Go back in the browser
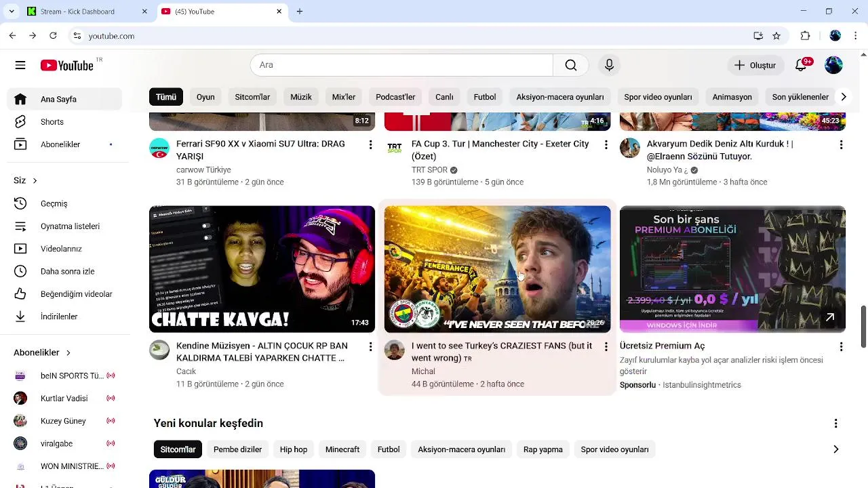This screenshot has width=868, height=488. [x=12, y=36]
